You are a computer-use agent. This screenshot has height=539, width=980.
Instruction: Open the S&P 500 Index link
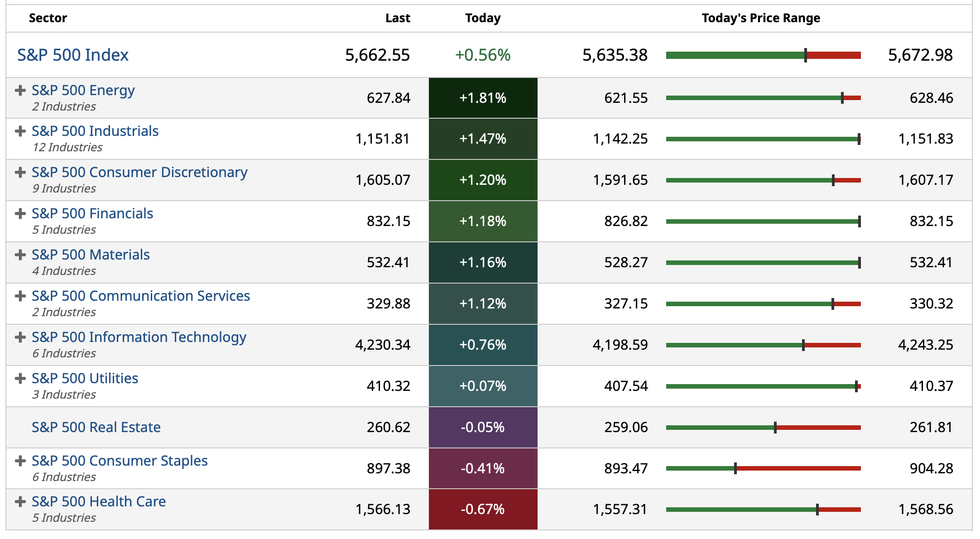click(x=72, y=55)
